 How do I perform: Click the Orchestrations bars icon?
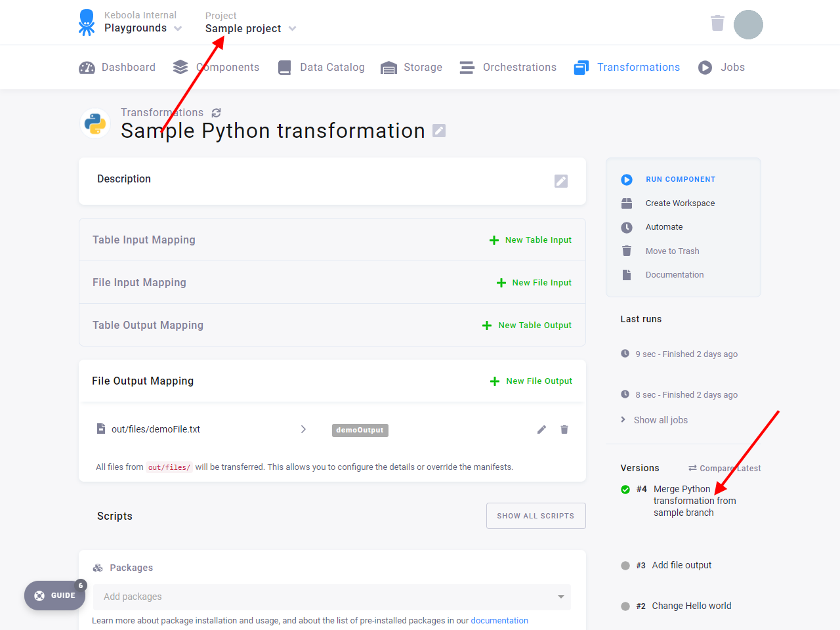[x=467, y=68]
